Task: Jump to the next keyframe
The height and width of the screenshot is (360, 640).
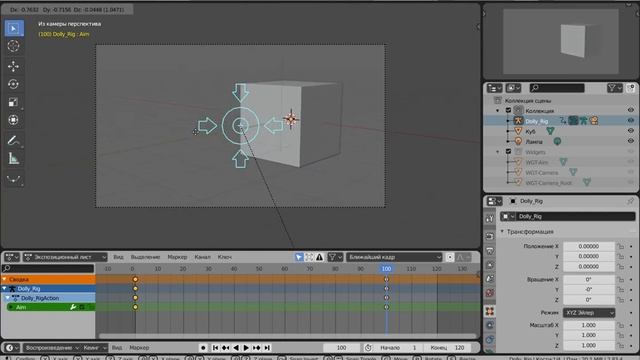Action: point(256,348)
